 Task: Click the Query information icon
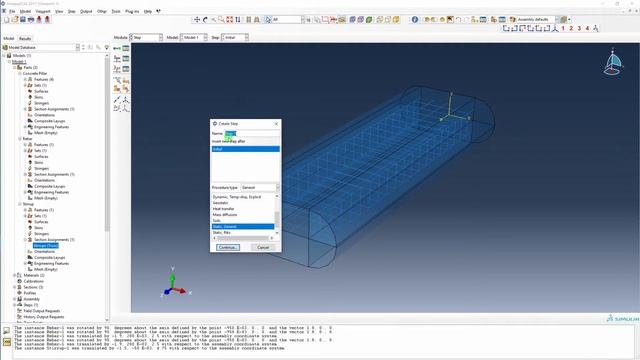(x=415, y=19)
